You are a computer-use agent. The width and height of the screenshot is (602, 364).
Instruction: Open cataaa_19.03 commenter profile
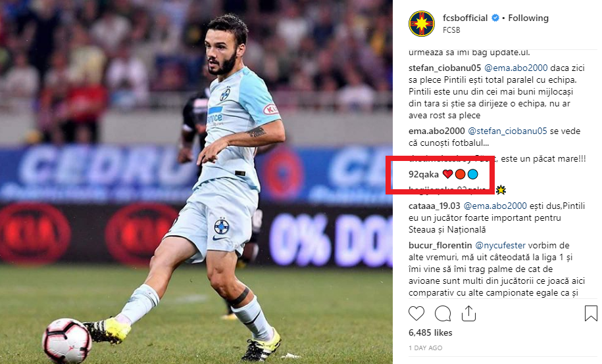pyautogui.click(x=434, y=206)
